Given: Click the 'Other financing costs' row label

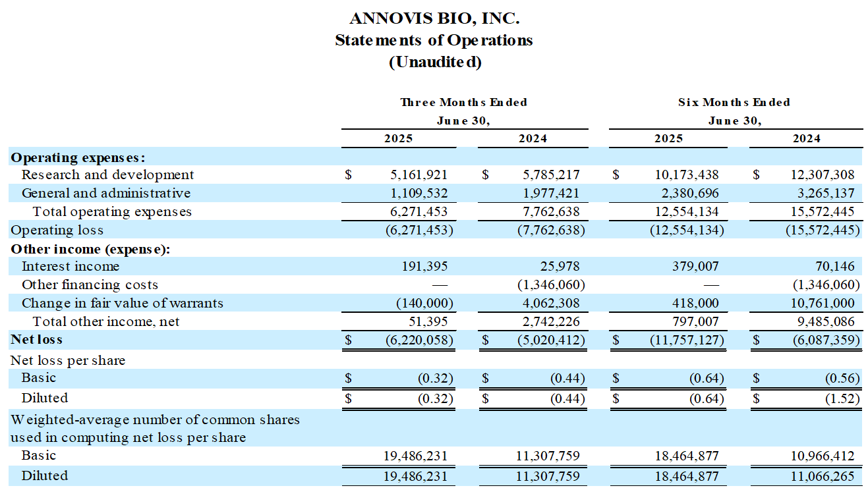Looking at the screenshot, I should pyautogui.click(x=90, y=285).
